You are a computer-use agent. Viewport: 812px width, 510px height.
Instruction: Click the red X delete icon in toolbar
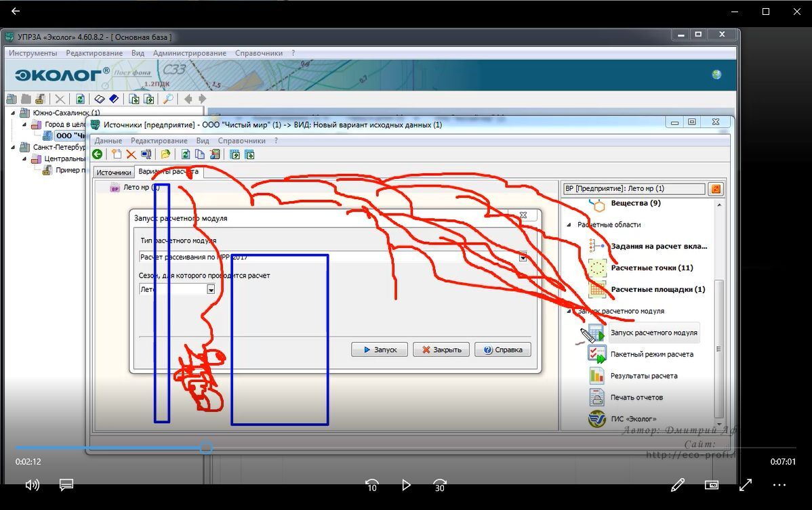(131, 154)
